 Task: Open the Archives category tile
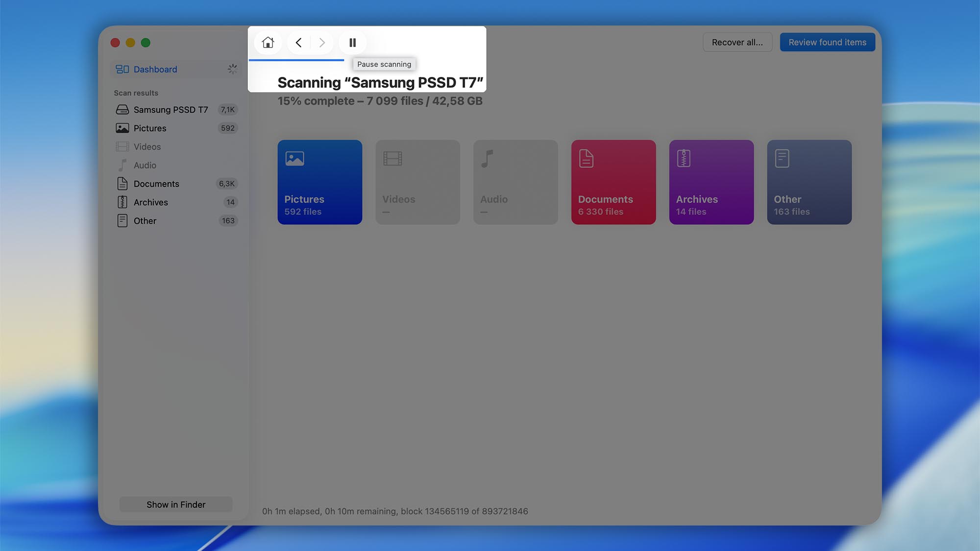pos(711,182)
